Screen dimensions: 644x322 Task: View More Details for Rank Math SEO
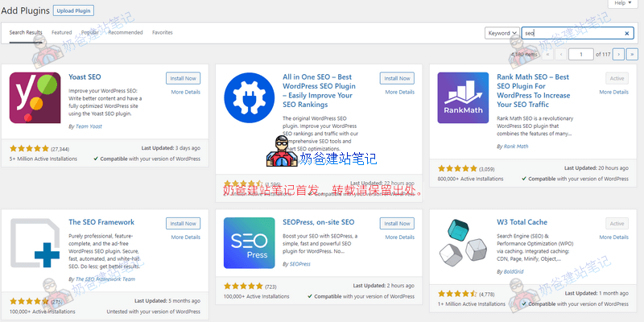click(613, 92)
